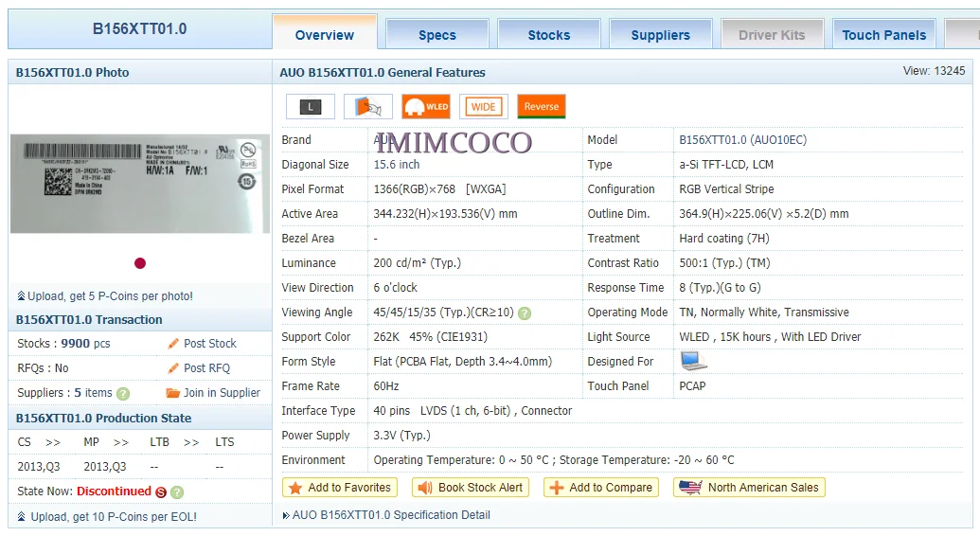Open North American Sales button
This screenshot has height=536, width=980.
click(x=749, y=487)
